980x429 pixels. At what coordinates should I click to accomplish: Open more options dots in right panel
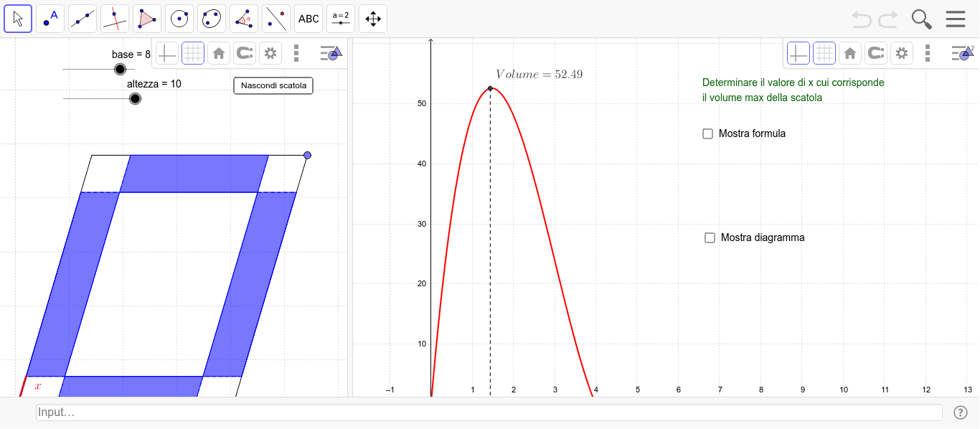tap(928, 53)
